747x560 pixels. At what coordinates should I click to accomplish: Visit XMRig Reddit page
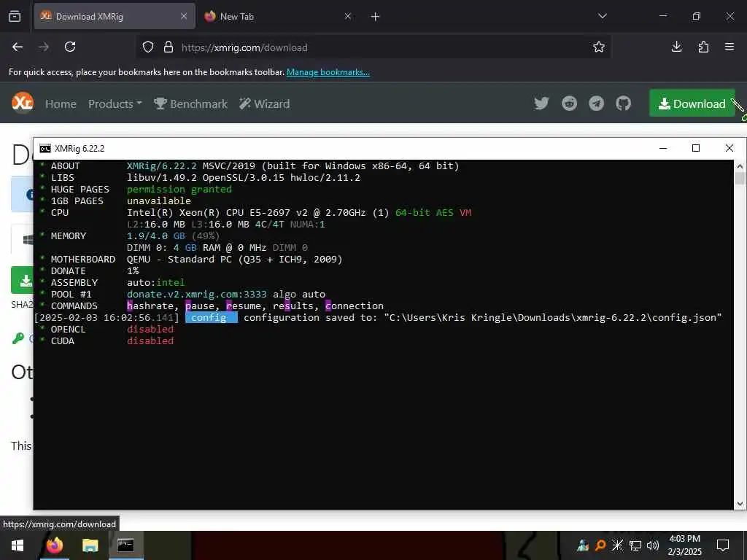pos(569,104)
